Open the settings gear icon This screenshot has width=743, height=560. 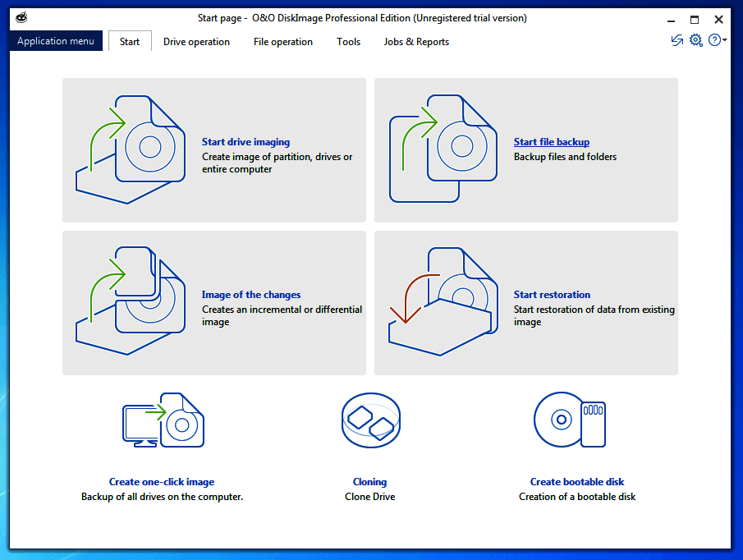coord(695,39)
